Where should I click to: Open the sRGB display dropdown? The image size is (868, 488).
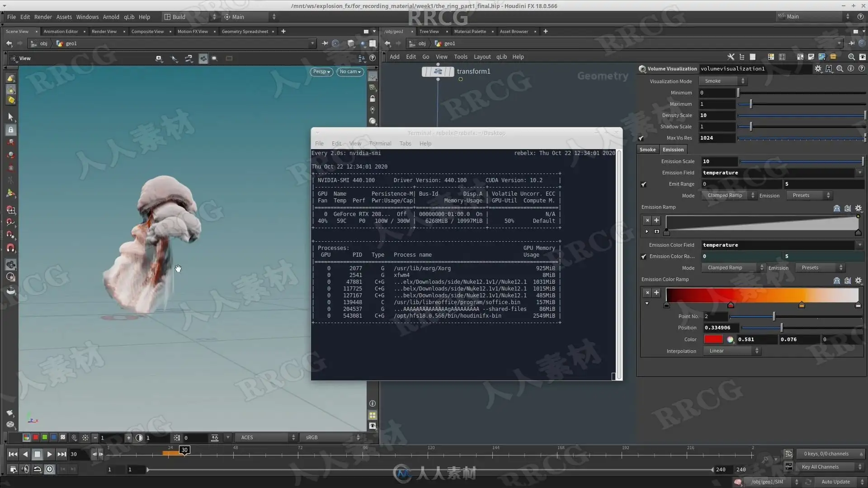[330, 437]
